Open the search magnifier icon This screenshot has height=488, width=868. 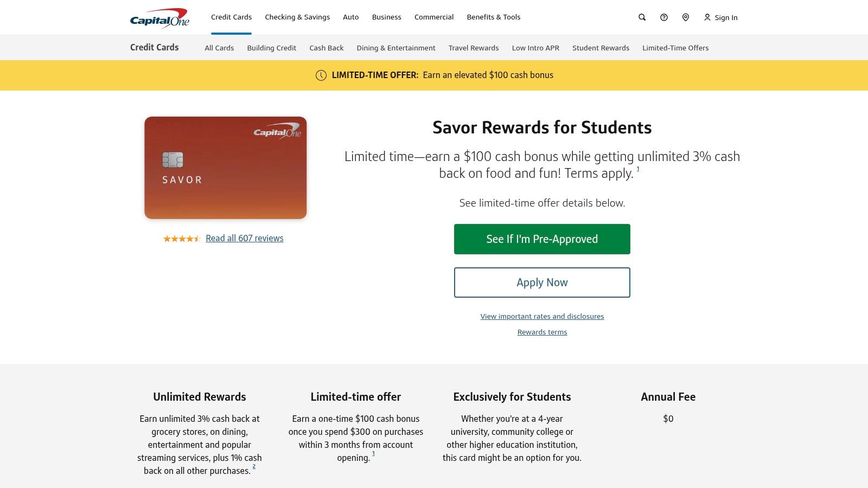[642, 17]
